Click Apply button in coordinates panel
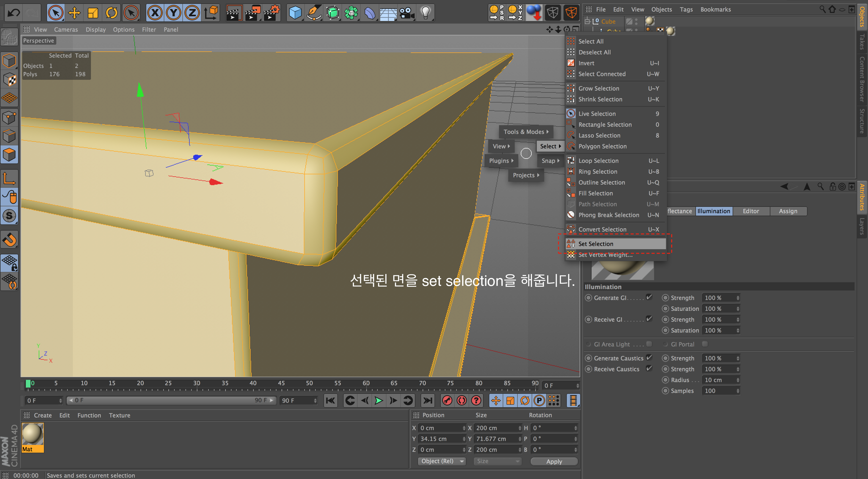868x479 pixels. tap(554, 461)
